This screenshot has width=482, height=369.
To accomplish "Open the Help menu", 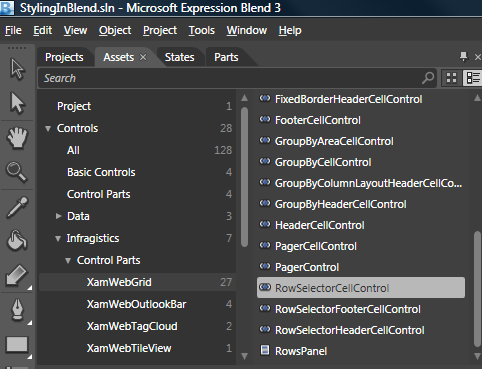I will pyautogui.click(x=290, y=30).
